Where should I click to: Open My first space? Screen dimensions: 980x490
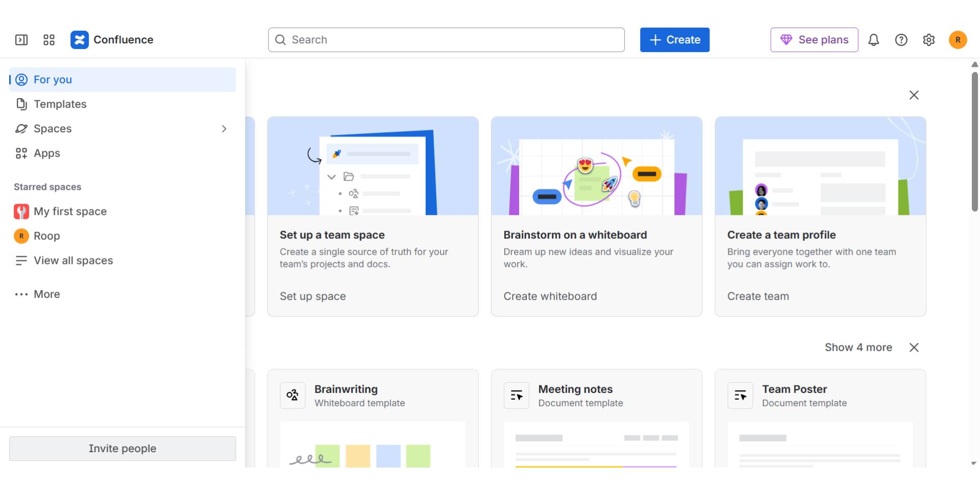point(70,211)
